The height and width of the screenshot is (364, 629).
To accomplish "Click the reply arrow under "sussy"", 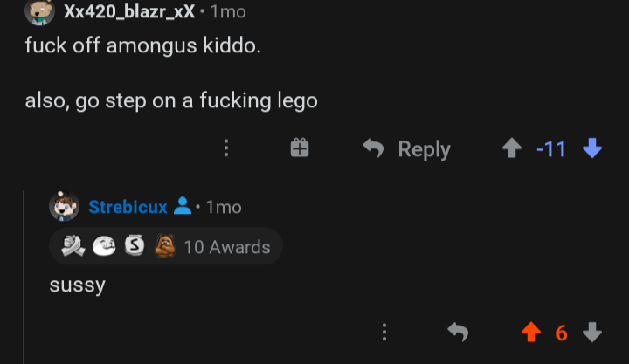I will tap(457, 333).
